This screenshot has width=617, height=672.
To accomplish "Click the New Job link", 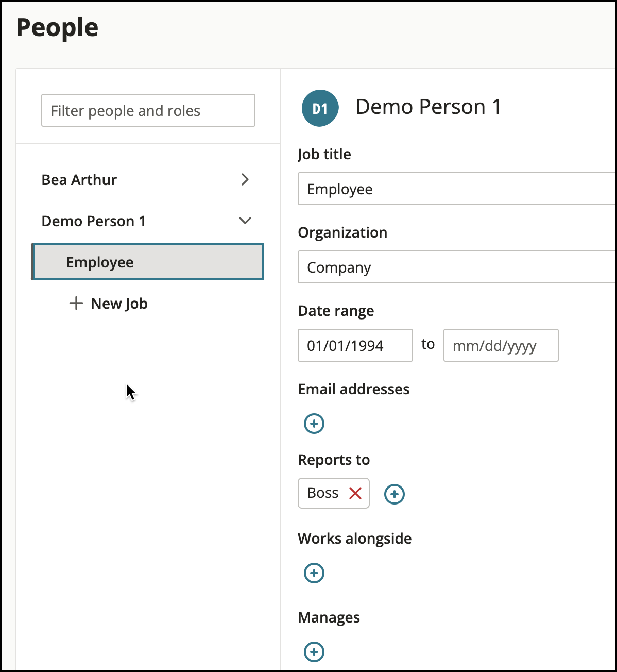I will (x=119, y=304).
